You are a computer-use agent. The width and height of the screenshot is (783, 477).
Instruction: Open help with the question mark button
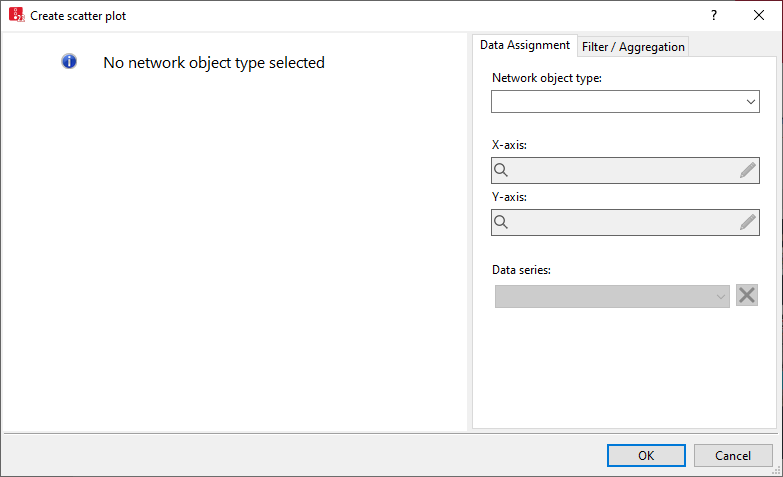pyautogui.click(x=713, y=16)
